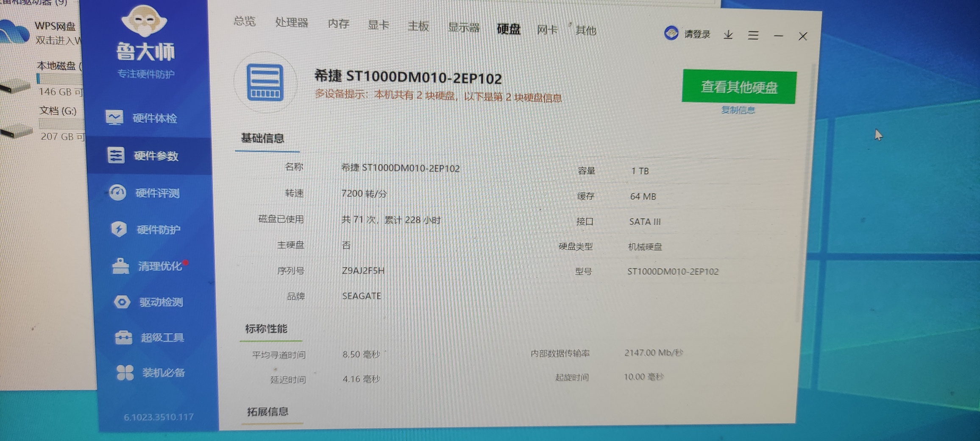The image size is (980, 441).
Task: Click 本地磁盘 usage bar in Explorer
Action: [59, 79]
